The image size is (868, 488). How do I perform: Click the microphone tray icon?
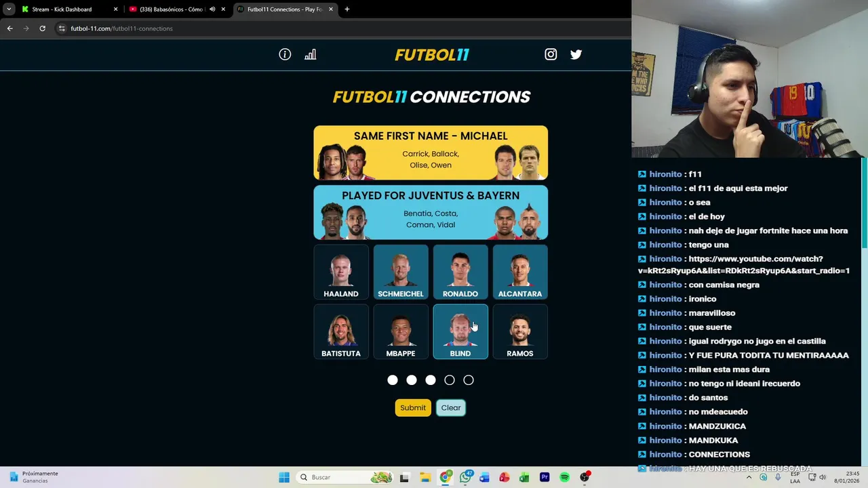778,477
